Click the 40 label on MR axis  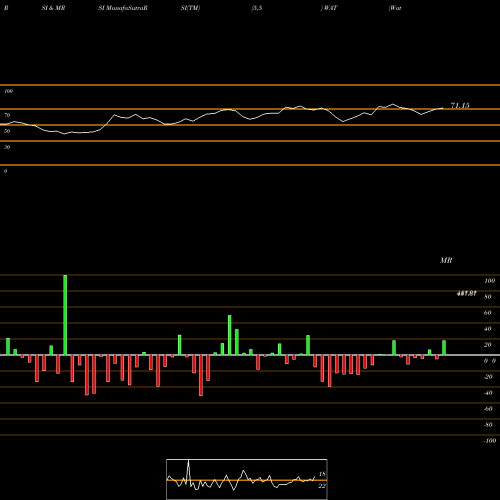[487, 329]
